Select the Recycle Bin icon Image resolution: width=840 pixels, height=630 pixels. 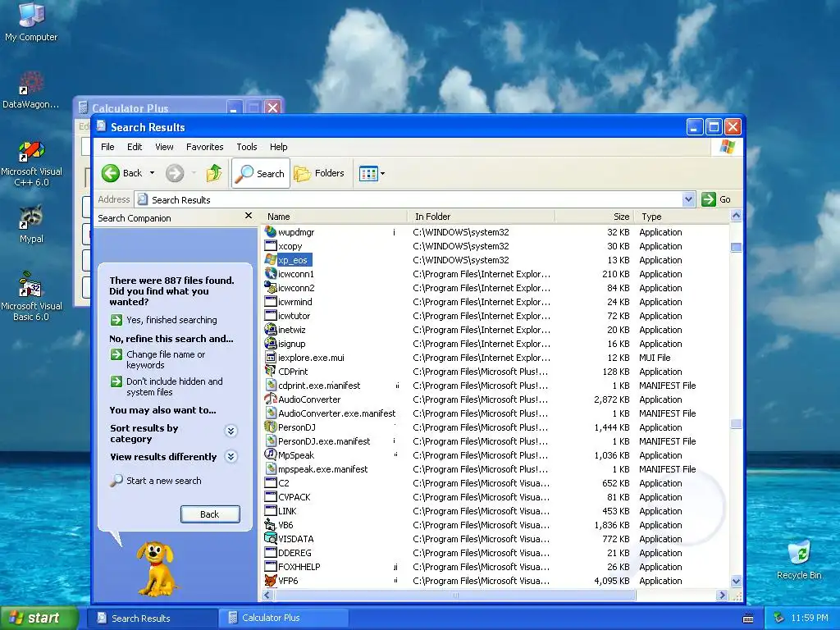[x=799, y=559]
